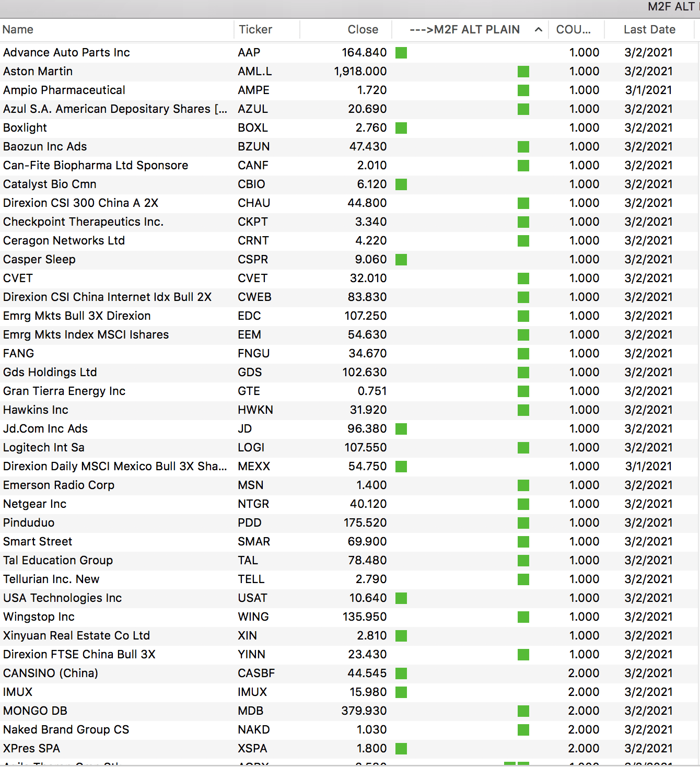Click the green marker in the Logitech Int Sa row
700x767 pixels.
tap(523, 448)
